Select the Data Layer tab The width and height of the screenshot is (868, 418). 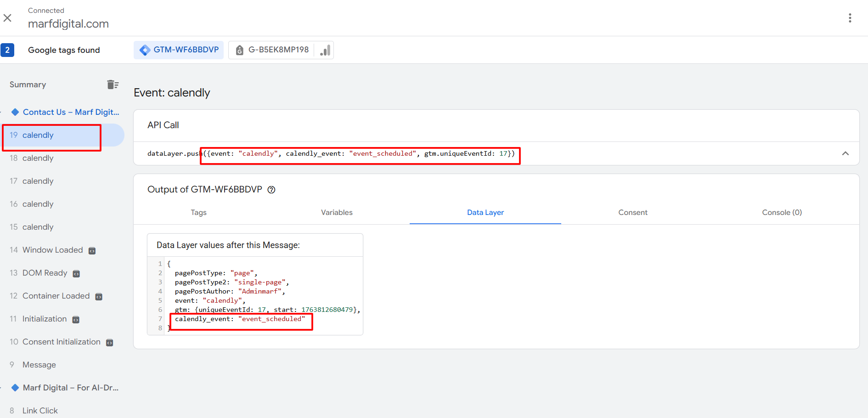(485, 212)
